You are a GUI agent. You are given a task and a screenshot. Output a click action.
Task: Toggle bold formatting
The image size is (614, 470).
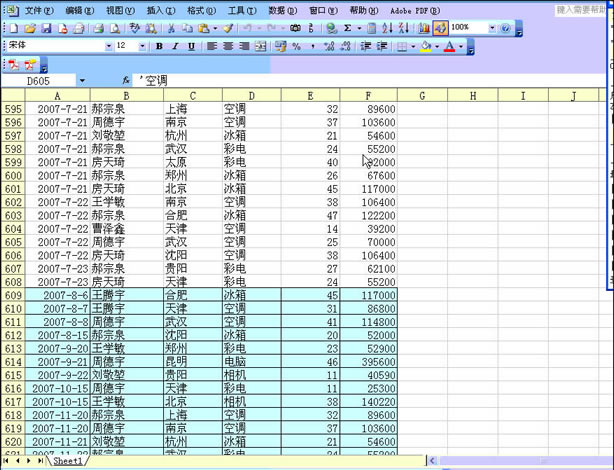coord(159,47)
